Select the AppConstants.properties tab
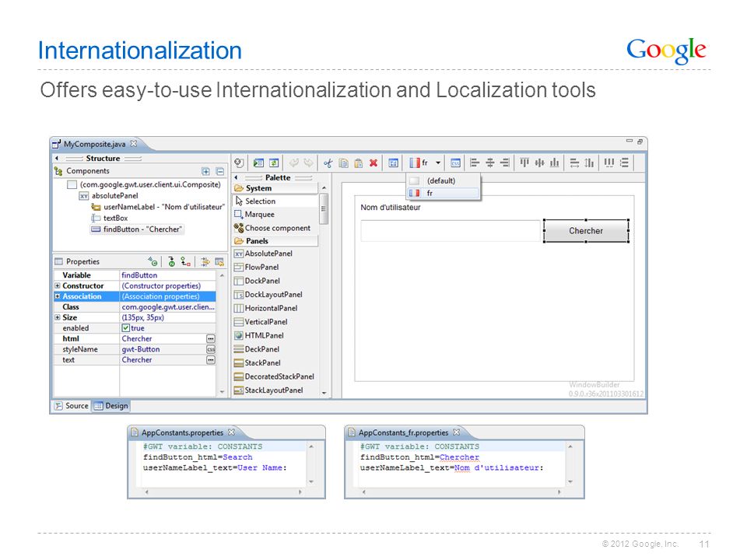This screenshot has height=560, width=747. click(183, 432)
